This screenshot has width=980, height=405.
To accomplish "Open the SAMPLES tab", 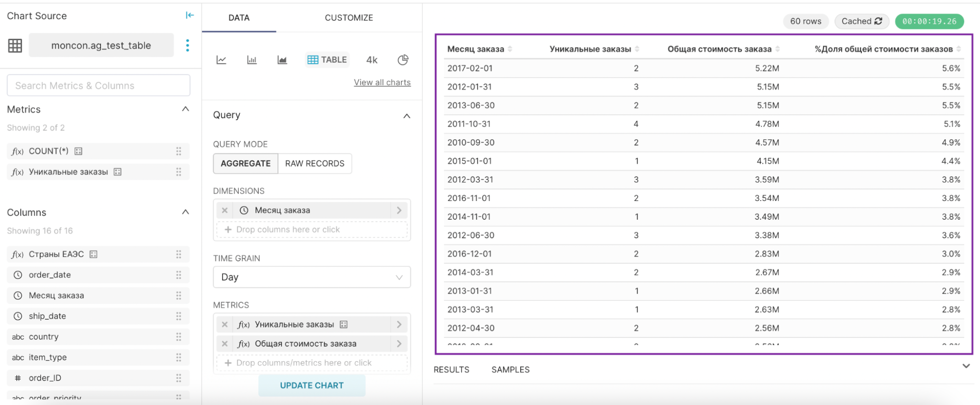I will pos(510,370).
